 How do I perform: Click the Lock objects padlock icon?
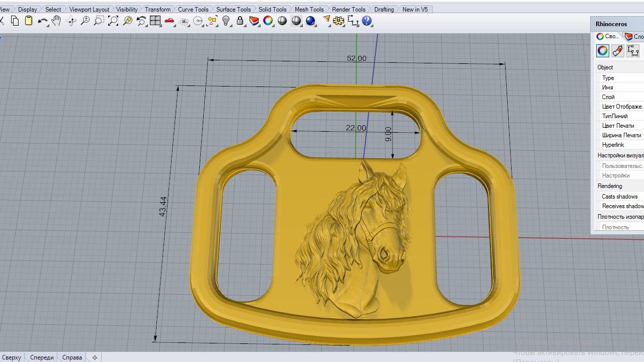point(240,21)
